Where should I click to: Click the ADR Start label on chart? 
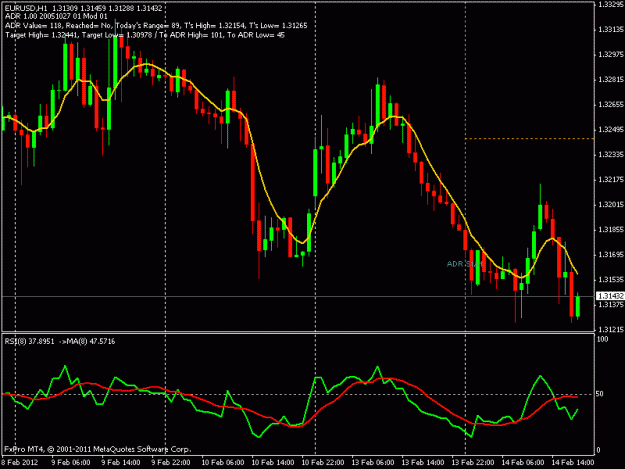tap(464, 264)
